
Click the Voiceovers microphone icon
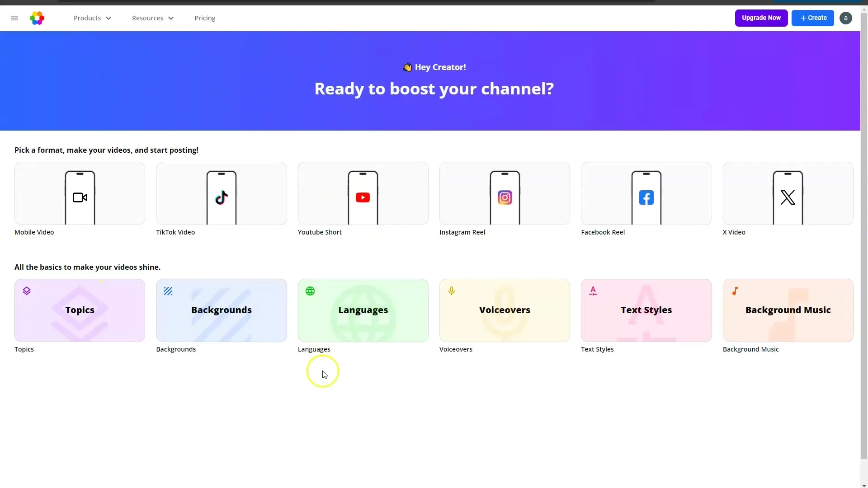[451, 291]
